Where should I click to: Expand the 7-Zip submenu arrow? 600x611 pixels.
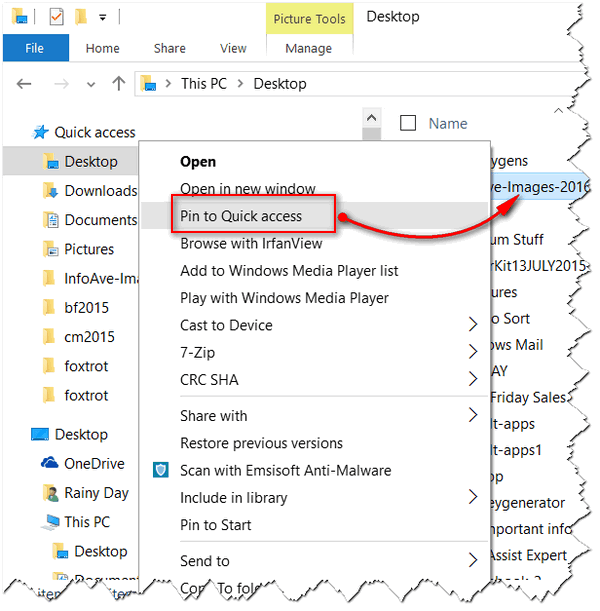click(473, 352)
